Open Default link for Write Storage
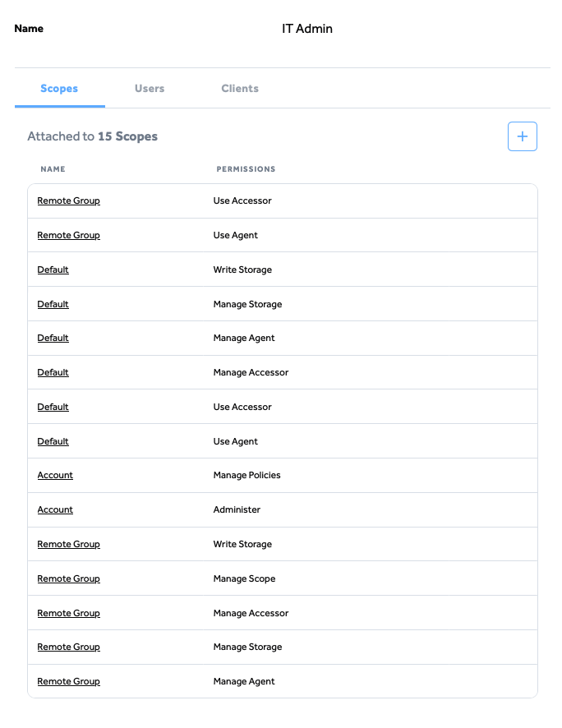 53,270
